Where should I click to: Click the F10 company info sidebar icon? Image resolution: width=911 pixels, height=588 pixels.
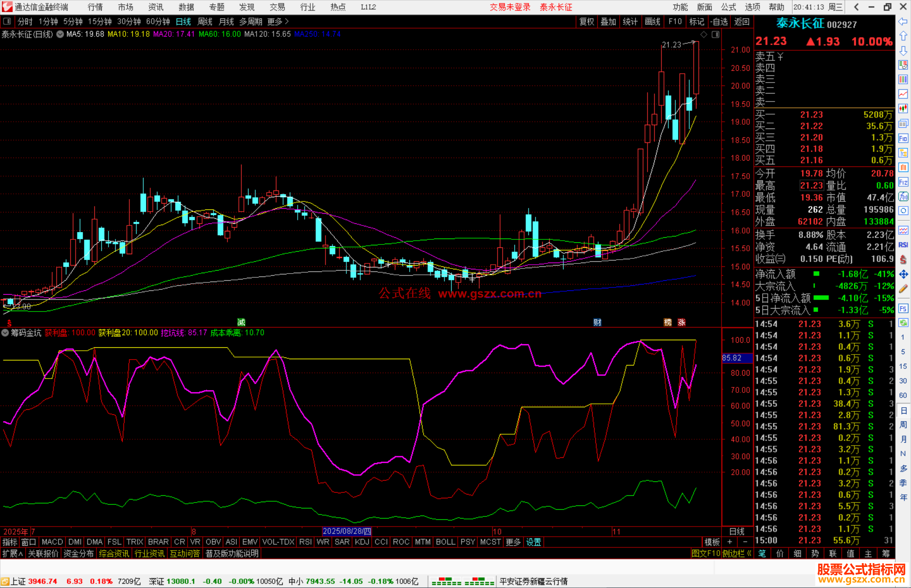[x=903, y=138]
